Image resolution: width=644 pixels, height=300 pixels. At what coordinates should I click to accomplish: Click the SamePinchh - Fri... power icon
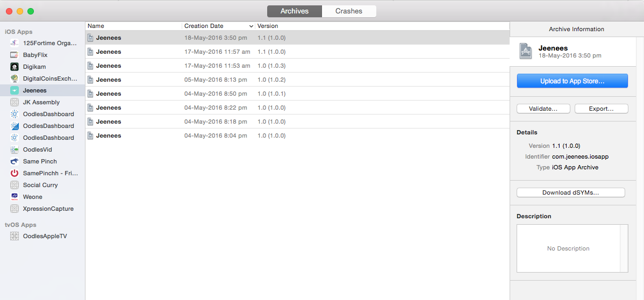click(x=15, y=174)
